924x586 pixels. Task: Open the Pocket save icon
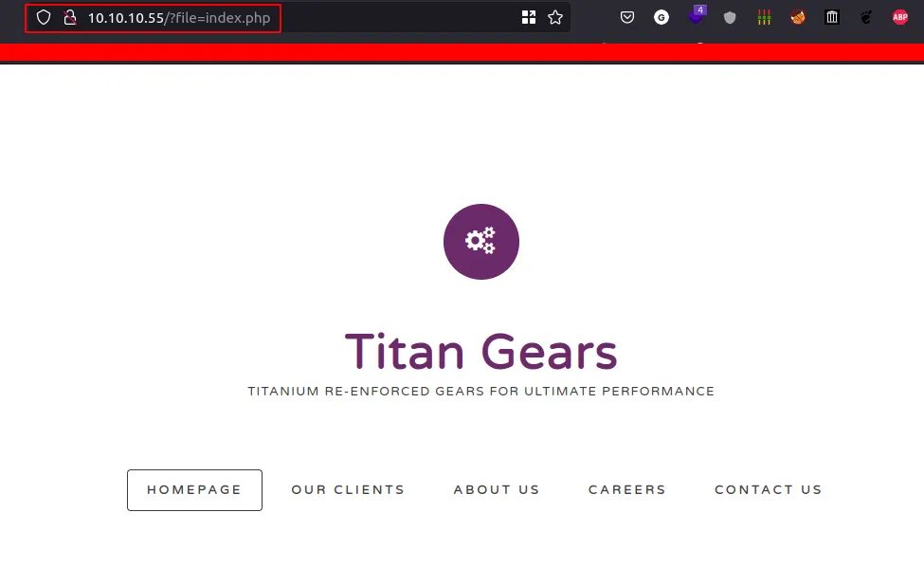point(626,16)
